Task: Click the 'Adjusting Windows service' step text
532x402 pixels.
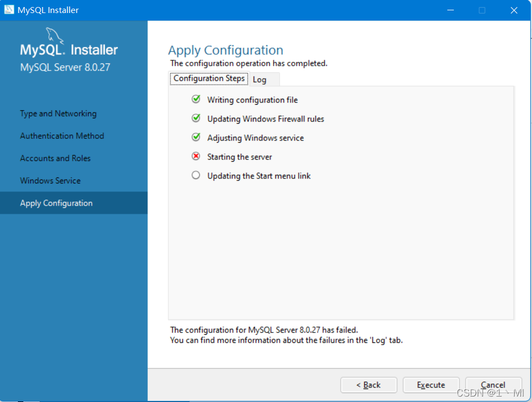Action: [256, 138]
